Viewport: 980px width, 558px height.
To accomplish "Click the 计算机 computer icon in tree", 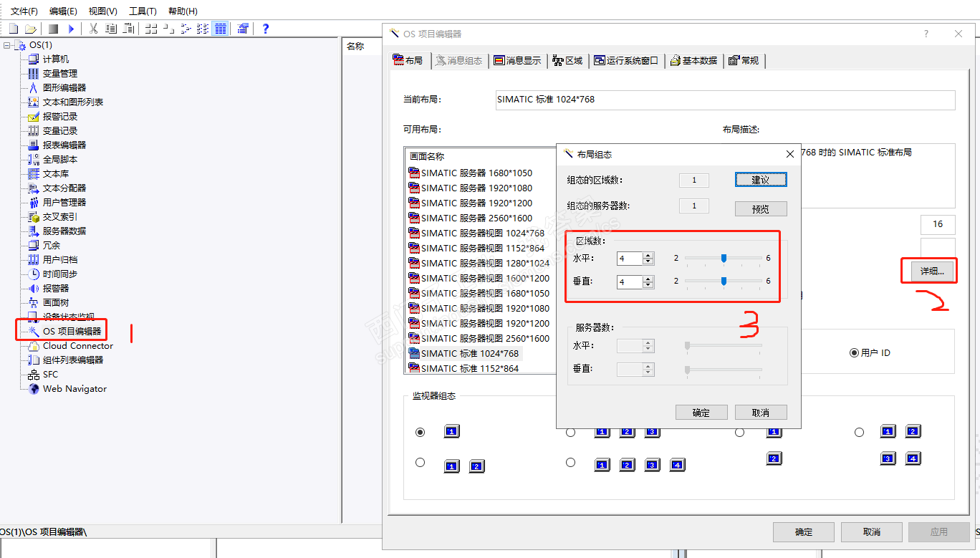I will coord(34,59).
